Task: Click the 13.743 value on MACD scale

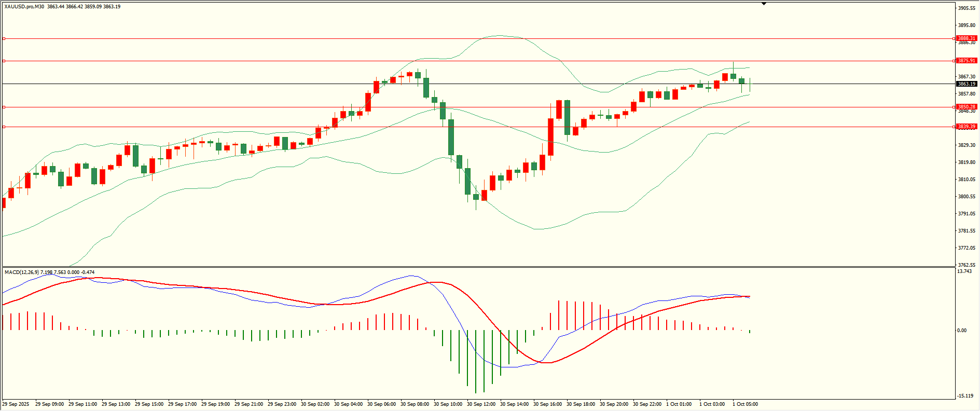Action: pyautogui.click(x=964, y=271)
